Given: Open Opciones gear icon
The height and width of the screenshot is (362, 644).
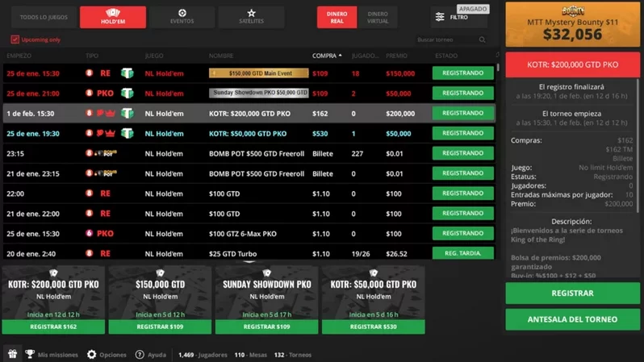Looking at the screenshot, I should (92, 354).
